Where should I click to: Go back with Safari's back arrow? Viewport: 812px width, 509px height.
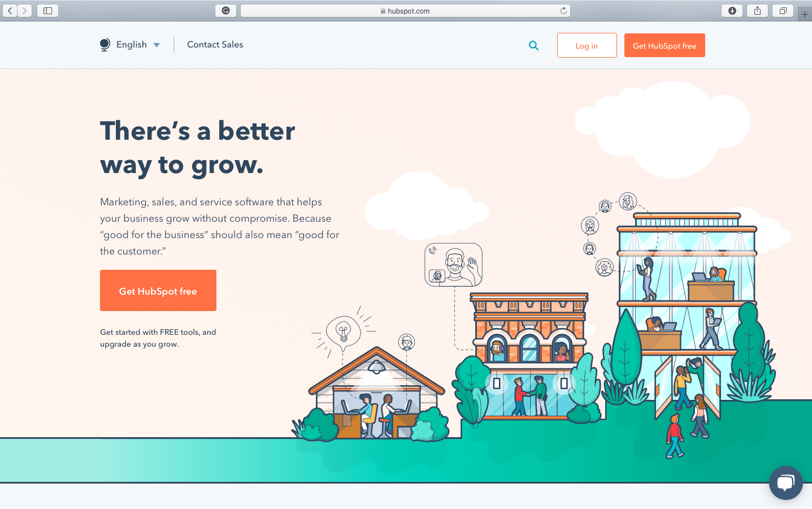(x=10, y=11)
